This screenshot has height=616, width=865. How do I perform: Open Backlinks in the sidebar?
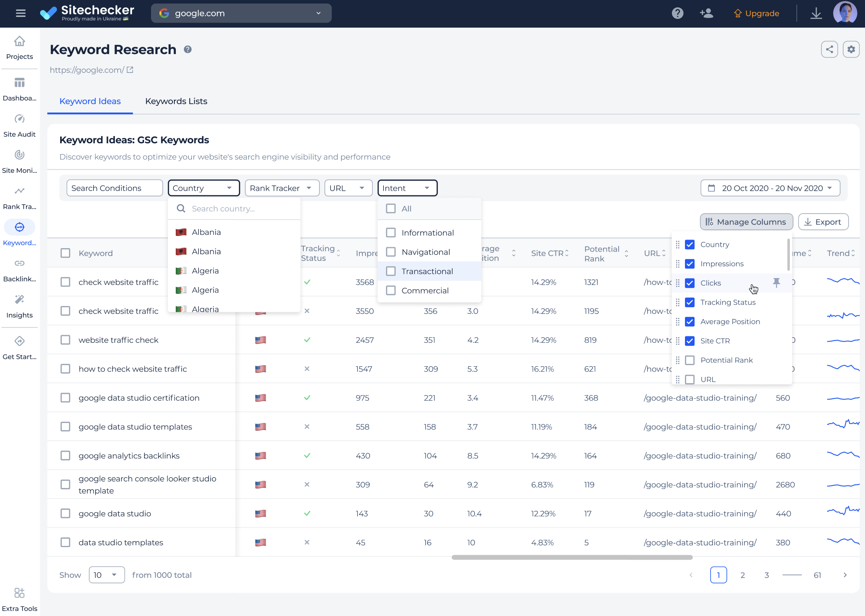(x=20, y=270)
